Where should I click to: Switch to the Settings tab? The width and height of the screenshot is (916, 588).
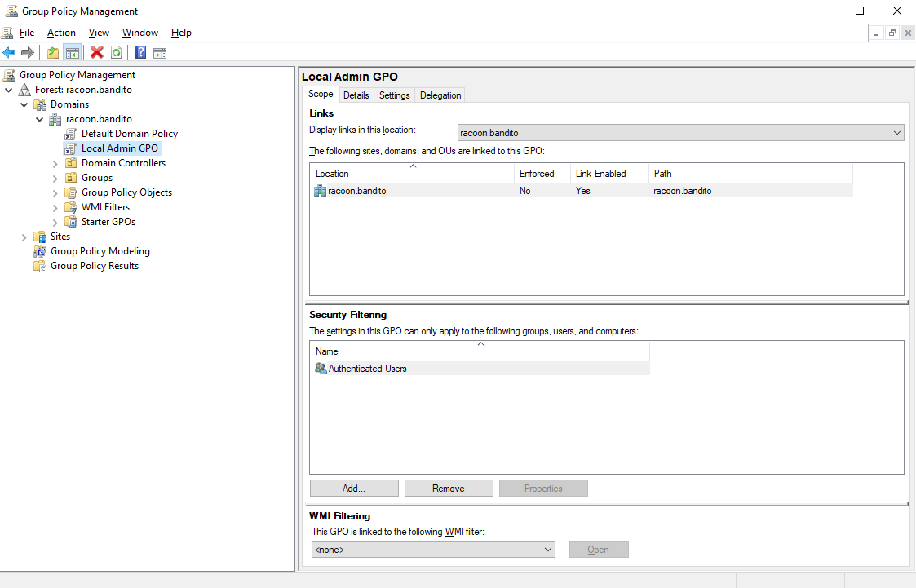[394, 95]
